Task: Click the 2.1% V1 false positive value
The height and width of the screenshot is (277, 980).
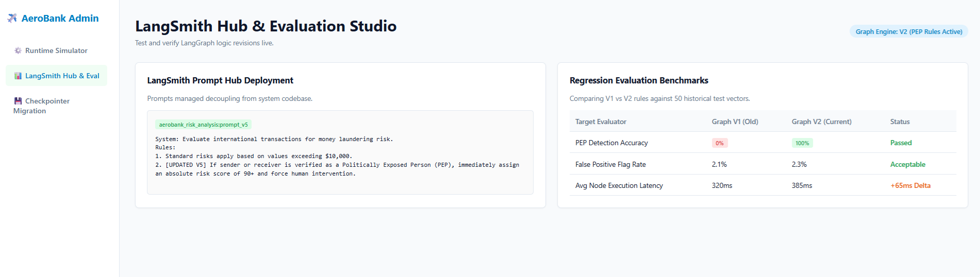Action: pos(719,164)
